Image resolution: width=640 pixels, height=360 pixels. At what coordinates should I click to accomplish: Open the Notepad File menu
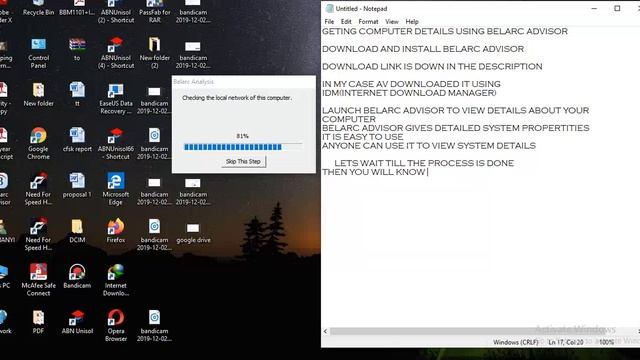329,22
